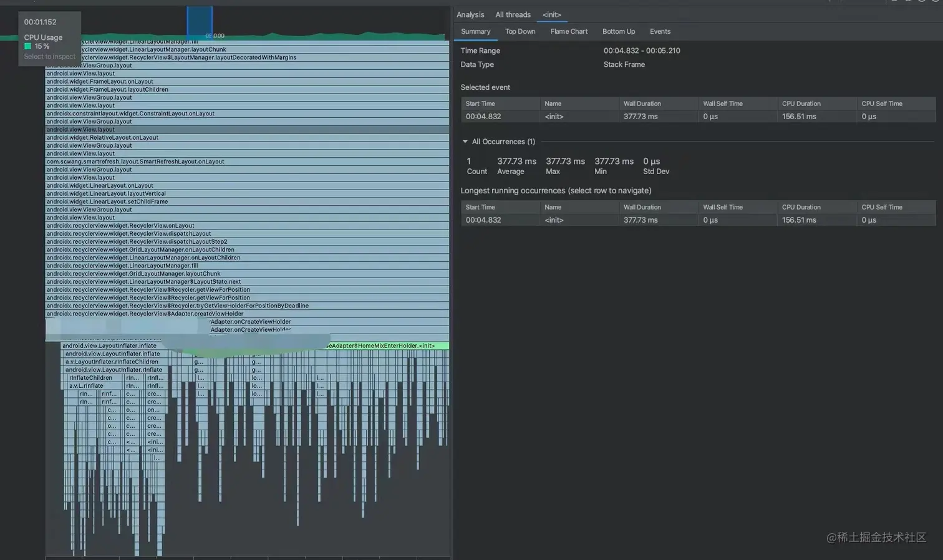Collapse the All Occurrences section
This screenshot has width=943, height=560.
pos(465,142)
